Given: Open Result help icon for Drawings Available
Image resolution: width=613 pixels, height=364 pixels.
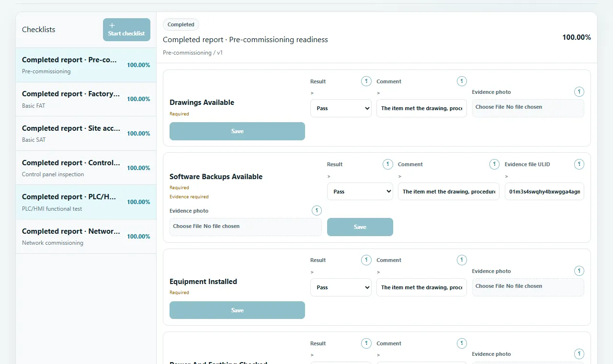Looking at the screenshot, I should click(x=366, y=81).
